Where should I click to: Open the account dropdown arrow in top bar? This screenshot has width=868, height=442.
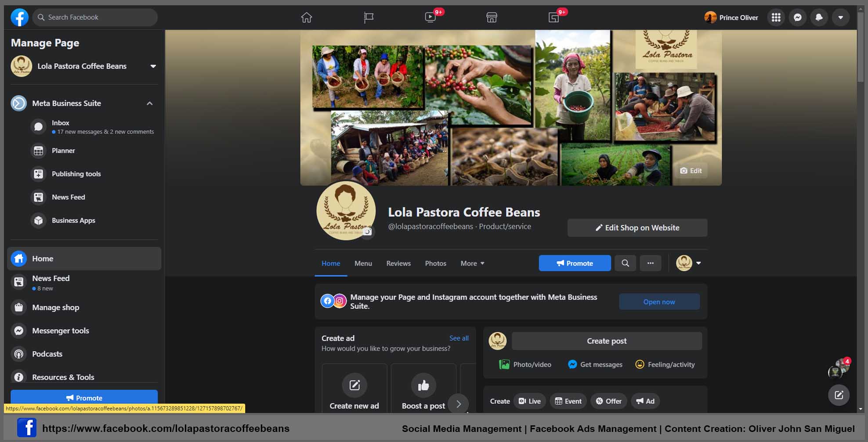[x=841, y=18]
